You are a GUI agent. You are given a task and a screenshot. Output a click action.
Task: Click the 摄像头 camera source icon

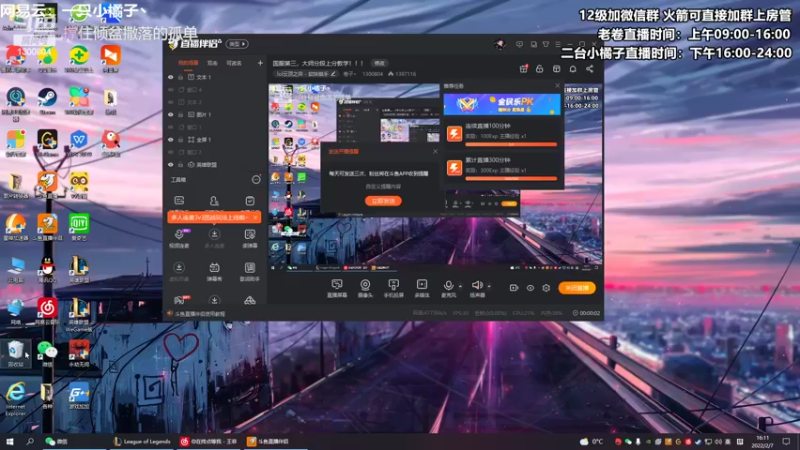point(365,285)
